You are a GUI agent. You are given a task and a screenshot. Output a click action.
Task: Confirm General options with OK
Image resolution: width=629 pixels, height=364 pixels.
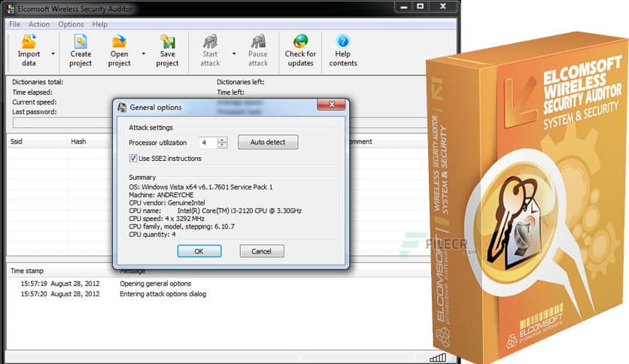[199, 251]
